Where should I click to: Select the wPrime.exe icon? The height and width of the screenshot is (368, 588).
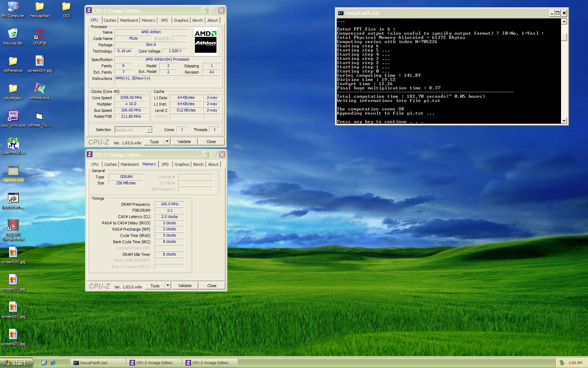click(x=40, y=92)
